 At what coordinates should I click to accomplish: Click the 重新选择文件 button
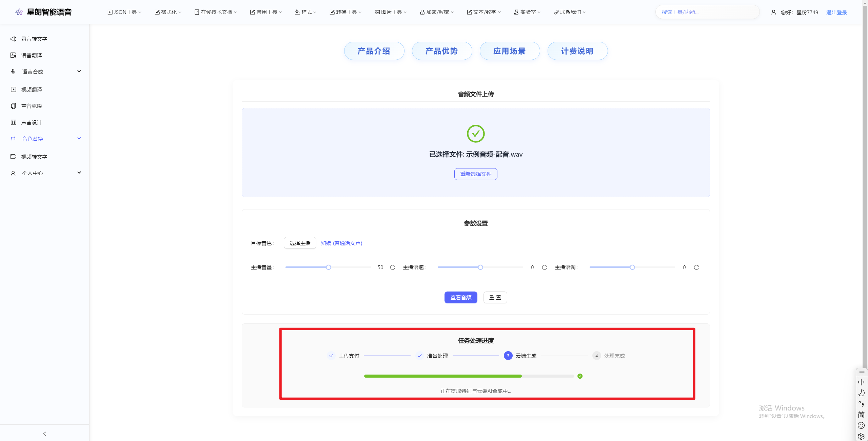(476, 174)
